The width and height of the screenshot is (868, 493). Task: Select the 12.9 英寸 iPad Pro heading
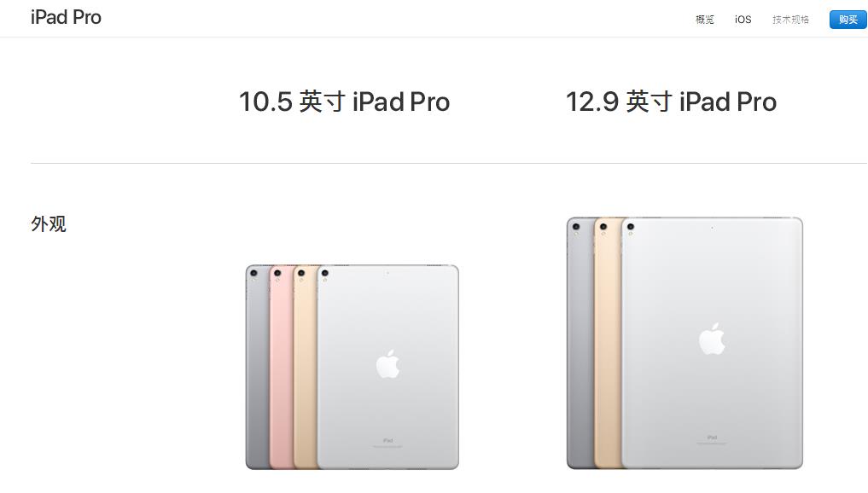[671, 101]
